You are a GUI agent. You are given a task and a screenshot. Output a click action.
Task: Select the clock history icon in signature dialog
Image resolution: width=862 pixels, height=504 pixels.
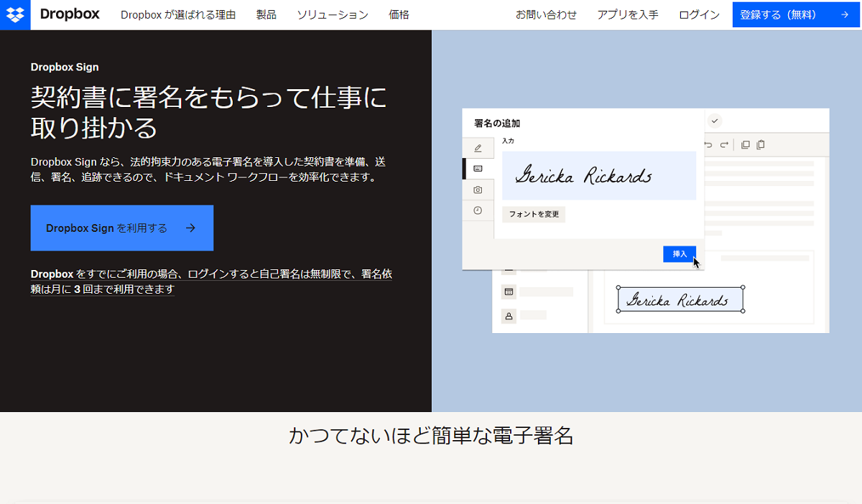(x=478, y=210)
